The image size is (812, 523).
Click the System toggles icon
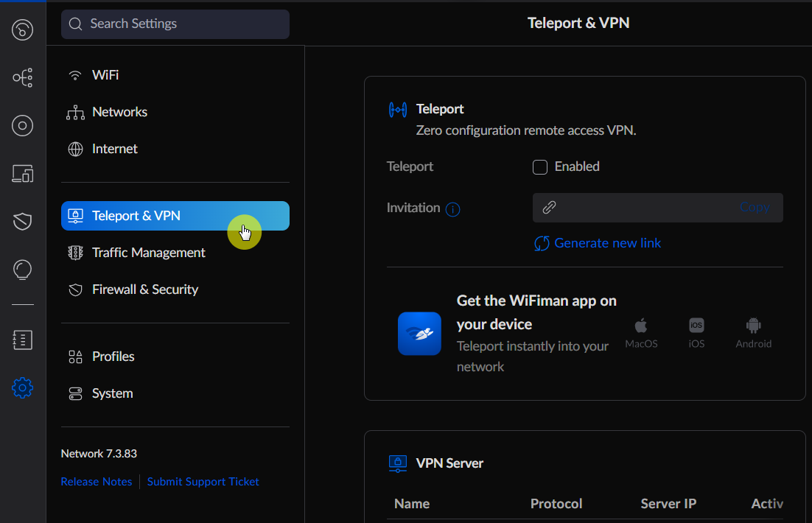[x=76, y=393]
